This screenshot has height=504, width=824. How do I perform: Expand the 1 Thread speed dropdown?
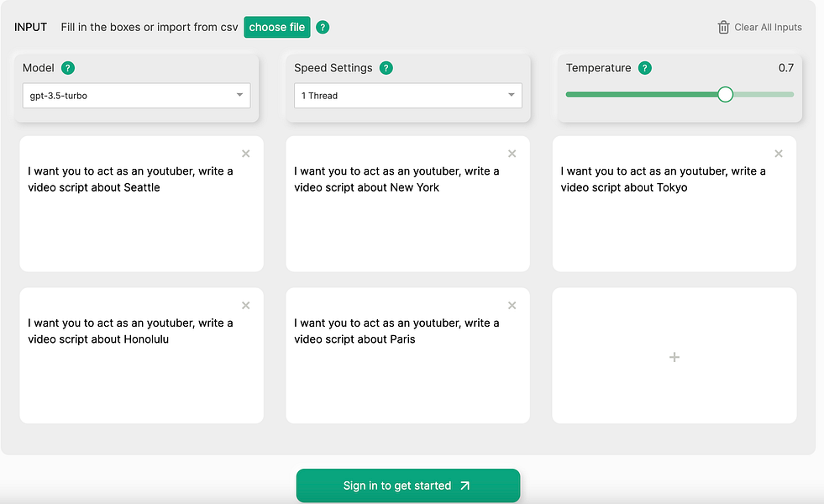click(x=407, y=96)
